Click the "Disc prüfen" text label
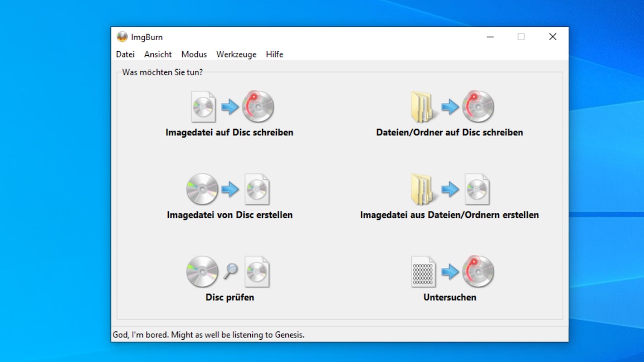The width and height of the screenshot is (644, 362). tap(229, 297)
